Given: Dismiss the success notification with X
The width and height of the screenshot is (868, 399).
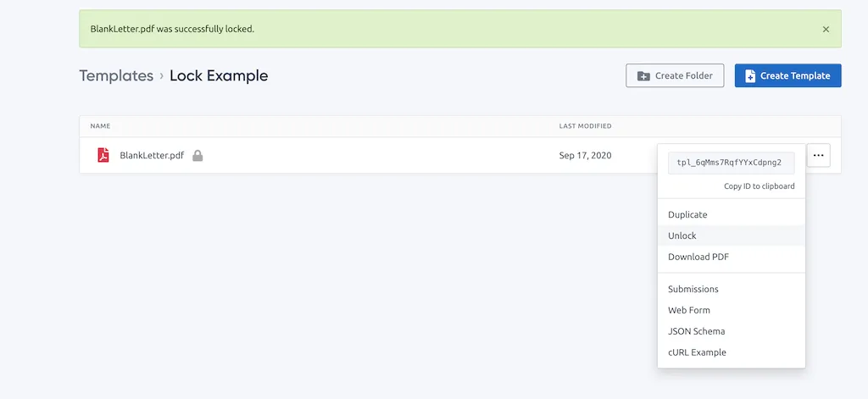Looking at the screenshot, I should click(x=826, y=29).
